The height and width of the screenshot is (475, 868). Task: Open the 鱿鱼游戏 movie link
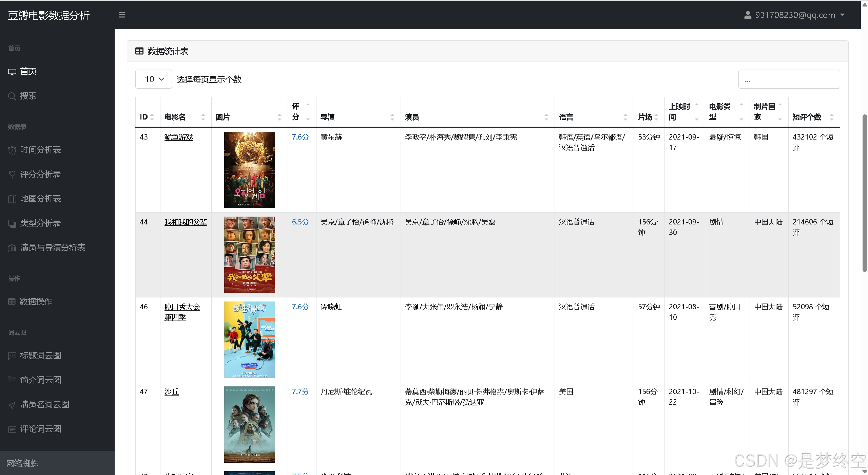point(178,137)
